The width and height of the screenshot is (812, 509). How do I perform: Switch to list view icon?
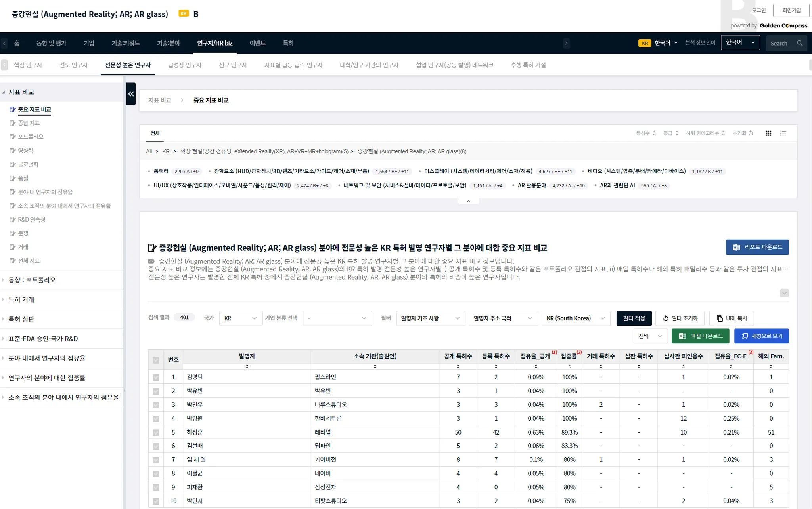point(783,133)
